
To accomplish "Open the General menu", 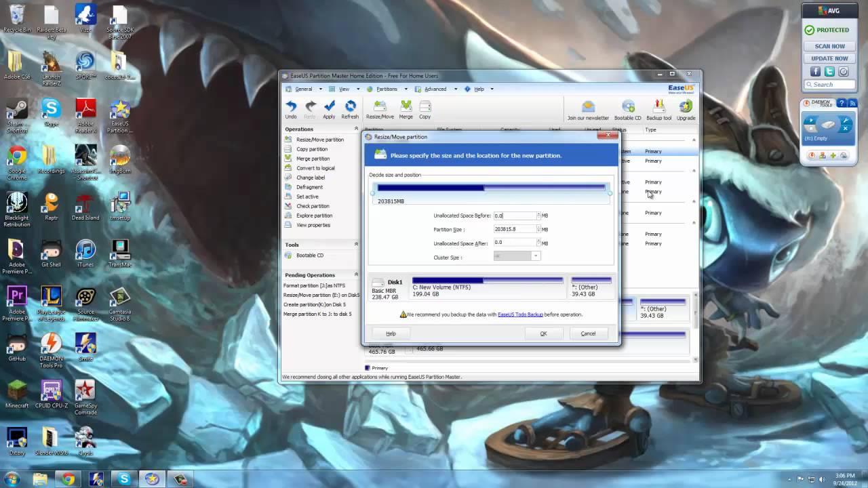I will [x=303, y=89].
